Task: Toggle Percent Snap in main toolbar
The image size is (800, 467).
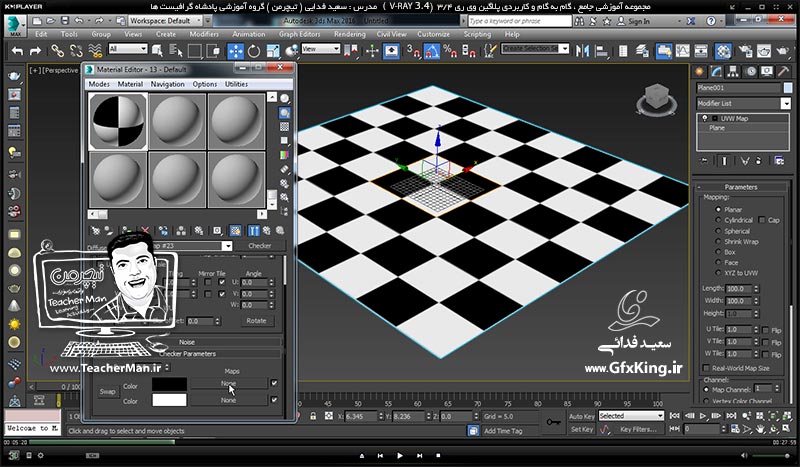Action: (x=450, y=51)
